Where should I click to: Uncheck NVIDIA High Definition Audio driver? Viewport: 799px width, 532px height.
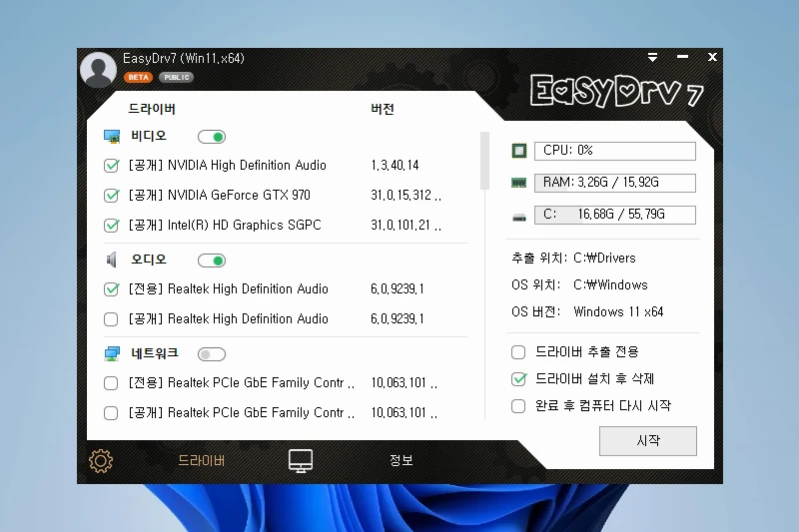point(111,166)
